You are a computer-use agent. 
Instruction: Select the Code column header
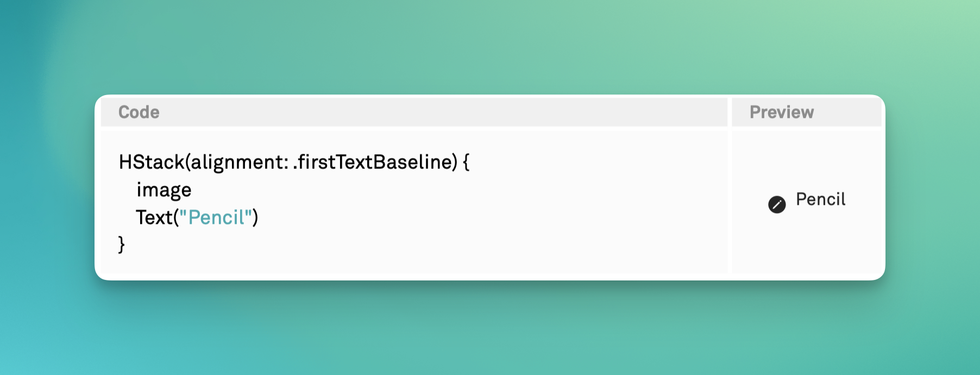[139, 112]
